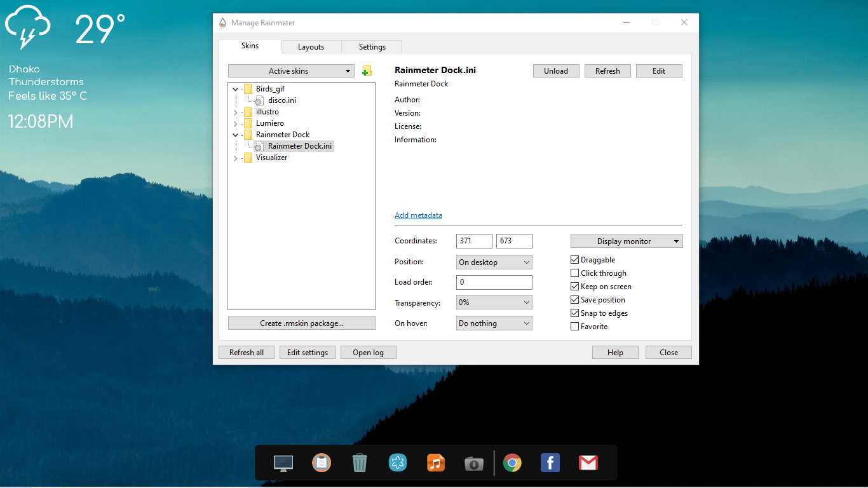Viewport: 868px width, 488px height.
Task: Expand the illustro skin folder
Action: click(236, 112)
